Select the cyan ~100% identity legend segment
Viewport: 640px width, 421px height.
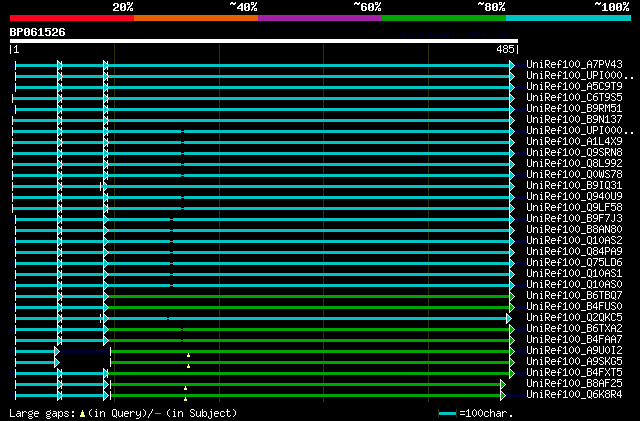pyautogui.click(x=567, y=17)
